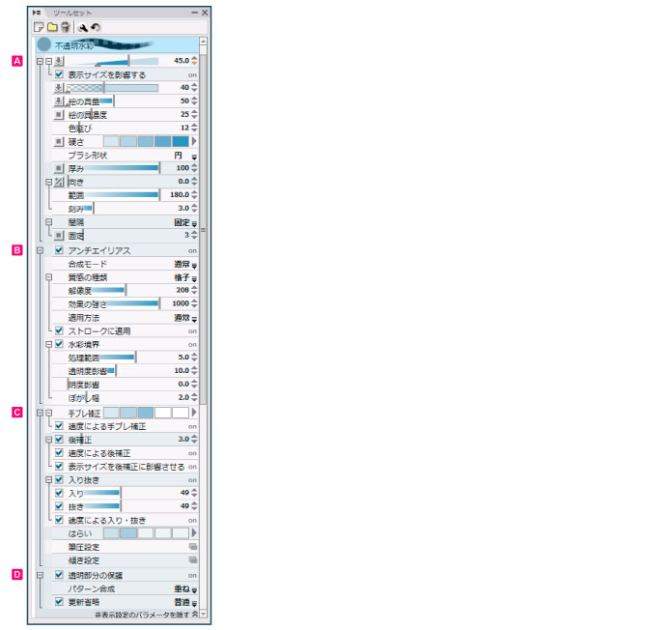This screenshot has height=630, width=672.
Task: Click the arrow at right of 手ブレ補正 swatches
Action: (194, 413)
